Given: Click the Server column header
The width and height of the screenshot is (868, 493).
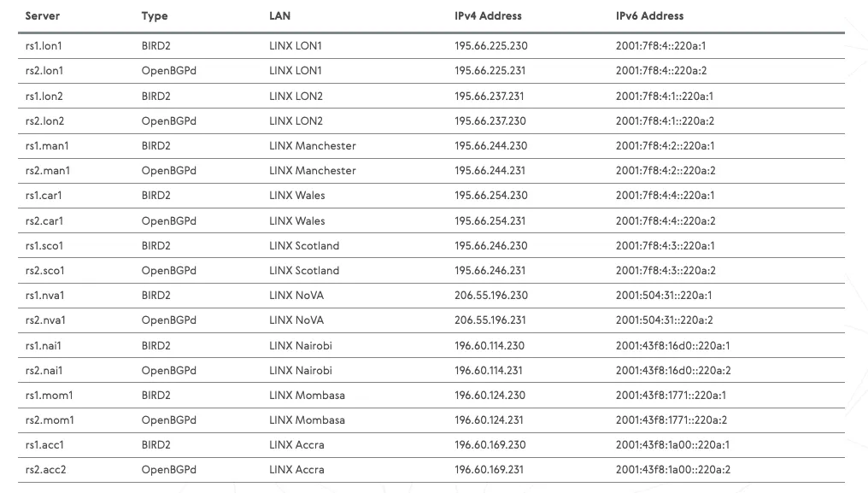Looking at the screenshot, I should (x=43, y=16).
